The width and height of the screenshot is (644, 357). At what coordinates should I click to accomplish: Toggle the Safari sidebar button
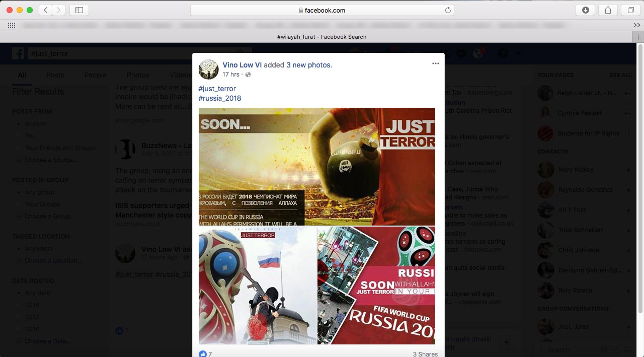79,10
